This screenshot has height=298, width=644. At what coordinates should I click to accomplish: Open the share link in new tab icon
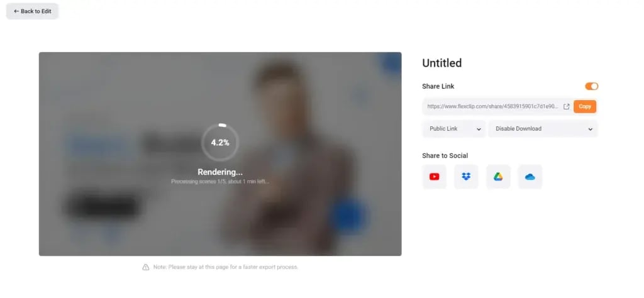[x=567, y=106]
